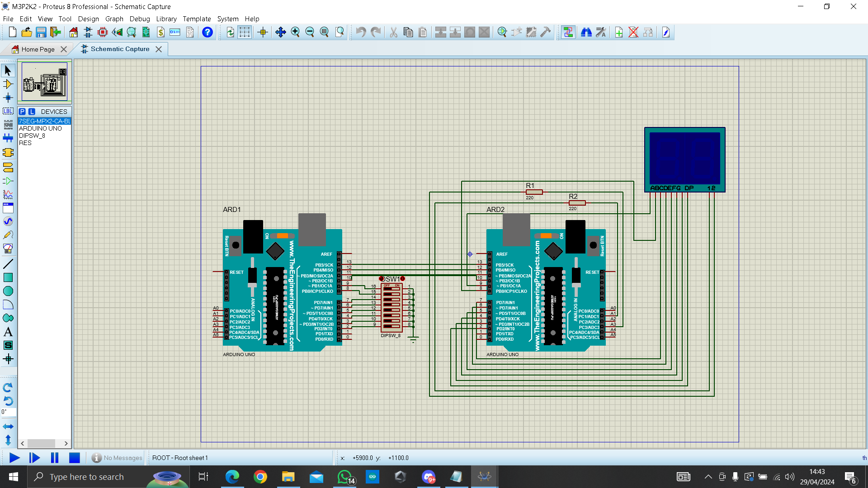Screen dimensions: 868x488
Task: Click the Bill of Materials dollar icon
Action: [x=160, y=32]
